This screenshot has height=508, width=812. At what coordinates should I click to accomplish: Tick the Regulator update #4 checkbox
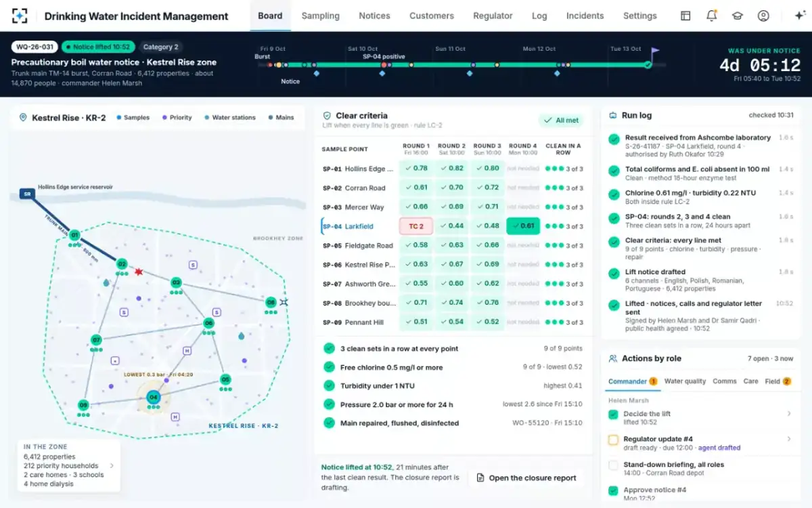tap(613, 440)
